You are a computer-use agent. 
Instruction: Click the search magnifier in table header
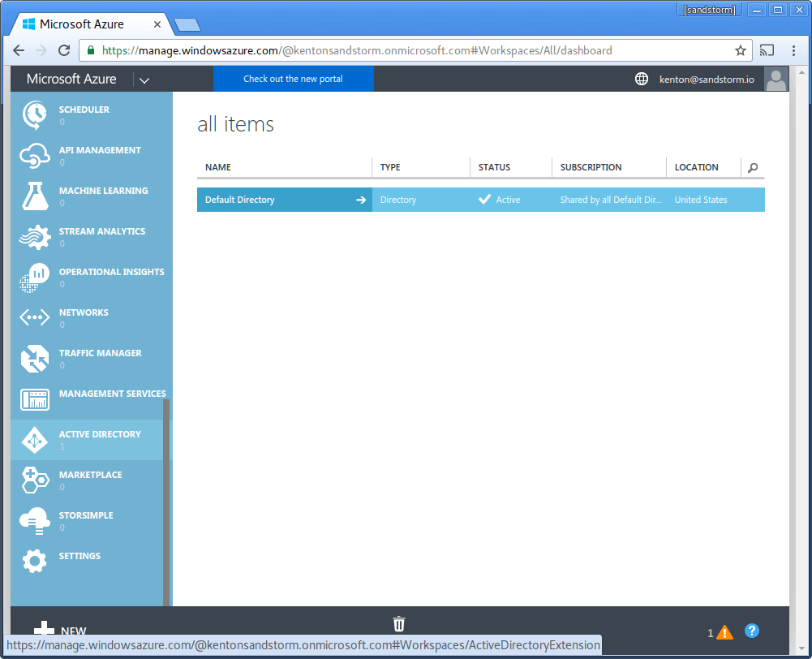[x=753, y=167]
